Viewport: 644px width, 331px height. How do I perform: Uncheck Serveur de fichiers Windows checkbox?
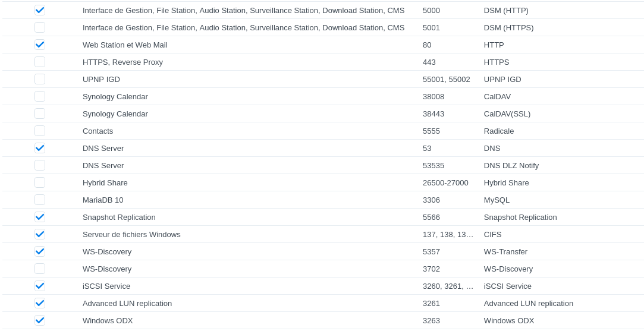pyautogui.click(x=40, y=235)
